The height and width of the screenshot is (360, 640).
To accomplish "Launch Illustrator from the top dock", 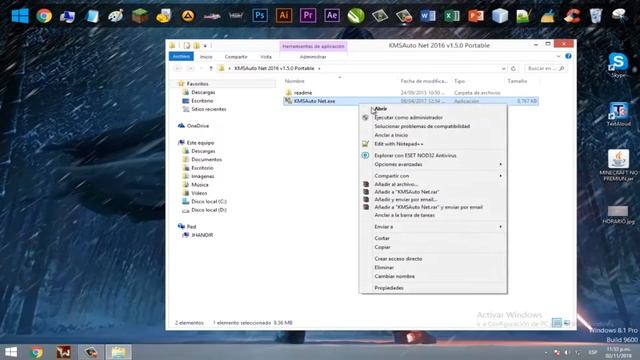I will (x=284, y=16).
